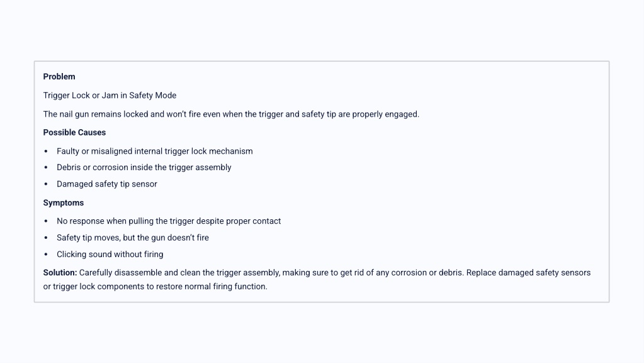Click the bullet dot before 'No response'
644x363 pixels.
(x=46, y=221)
